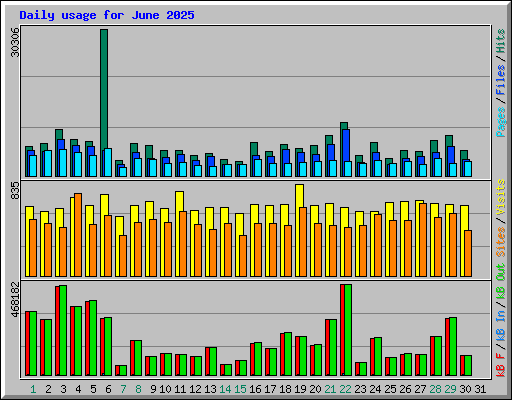Click green day label 15 on x-axis
Image resolution: width=512 pixels, height=400 pixels.
240,389
